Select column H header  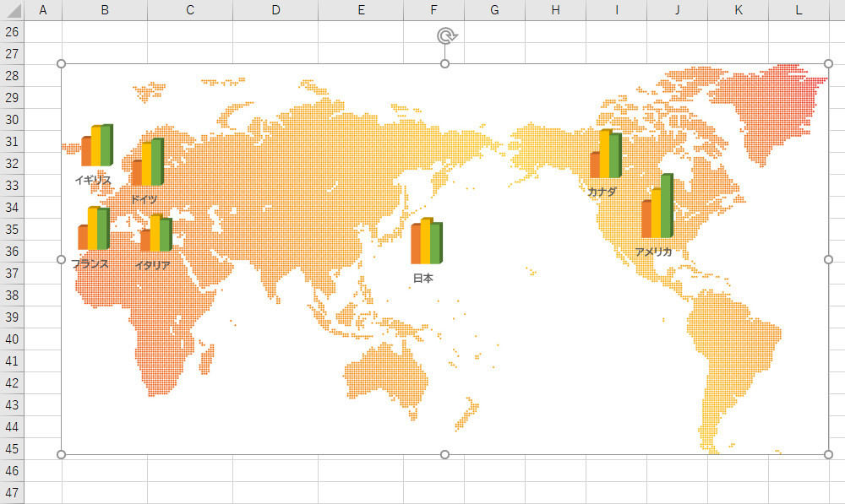556,10
